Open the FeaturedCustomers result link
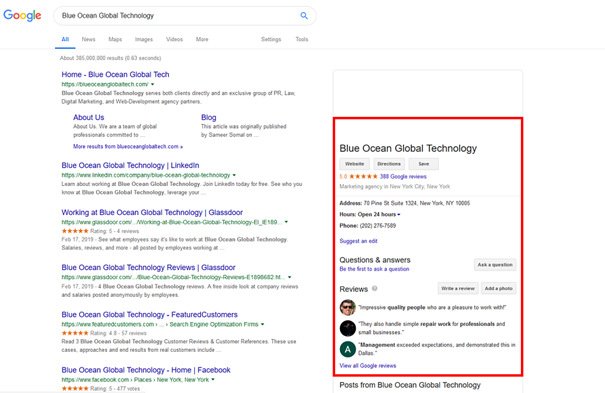Image resolution: width=605 pixels, height=393 pixels. pyautogui.click(x=149, y=315)
